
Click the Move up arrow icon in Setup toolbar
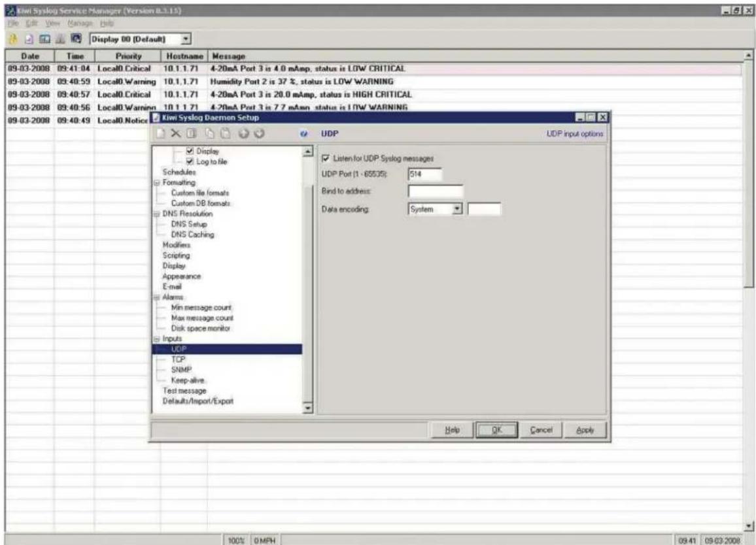244,133
